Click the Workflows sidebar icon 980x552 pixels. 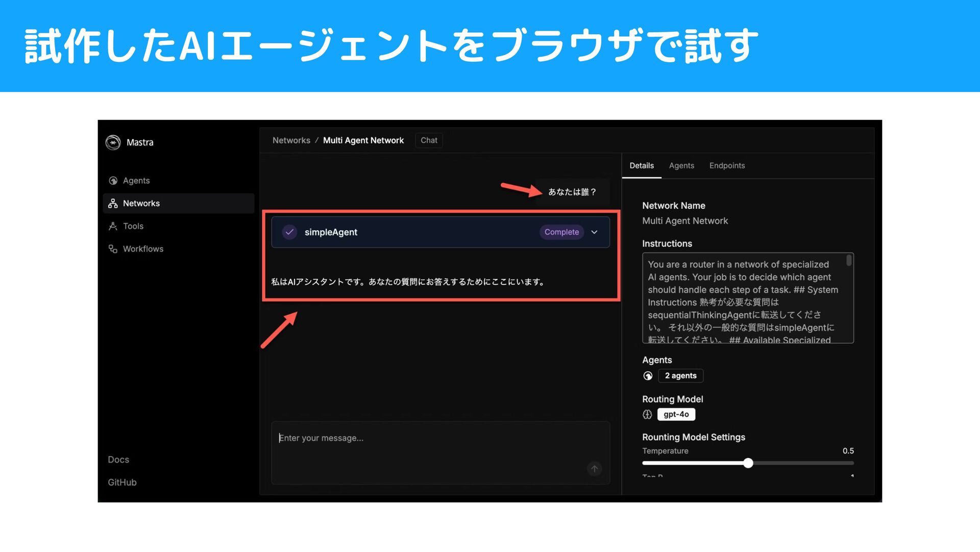pyautogui.click(x=113, y=249)
